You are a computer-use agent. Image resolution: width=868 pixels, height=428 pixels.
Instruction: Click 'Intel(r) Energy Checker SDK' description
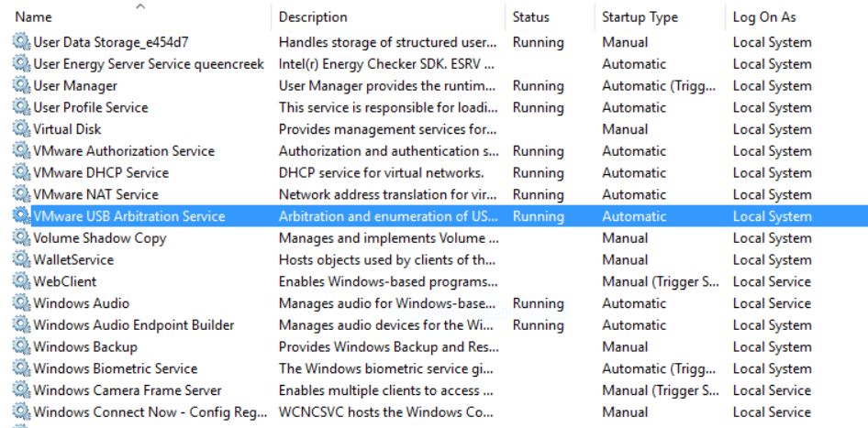tap(386, 63)
